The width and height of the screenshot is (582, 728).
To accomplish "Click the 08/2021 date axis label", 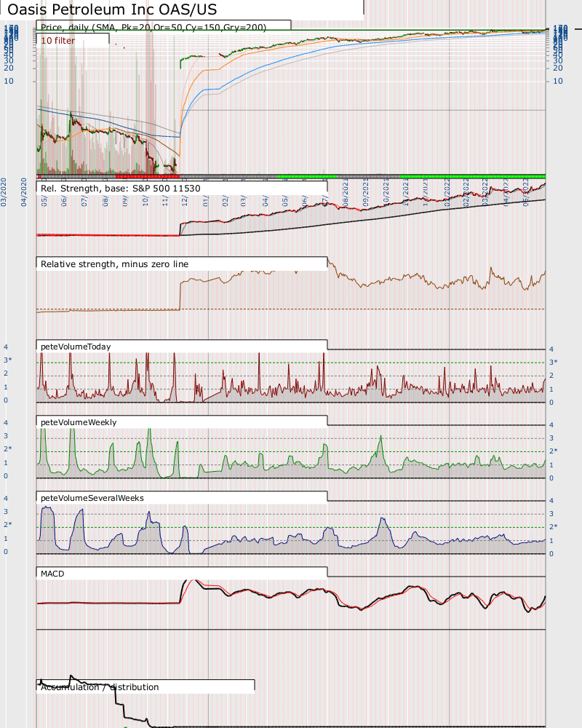I will click(x=346, y=192).
